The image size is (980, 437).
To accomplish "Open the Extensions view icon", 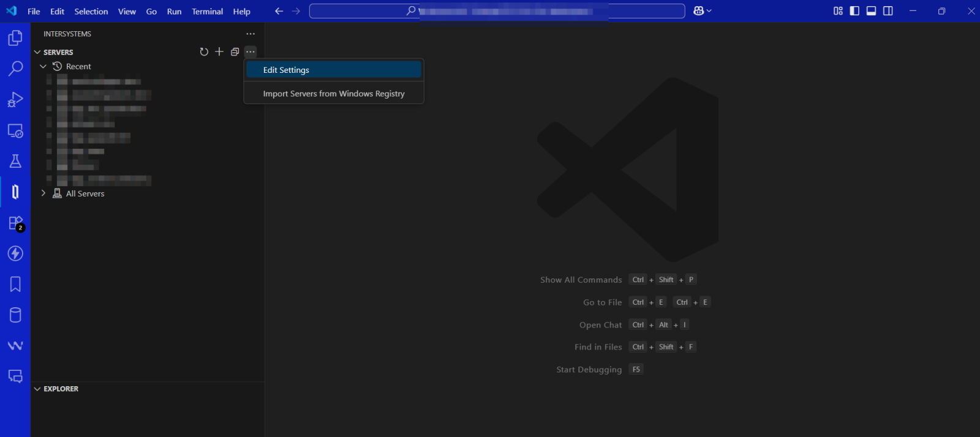I will (x=15, y=223).
